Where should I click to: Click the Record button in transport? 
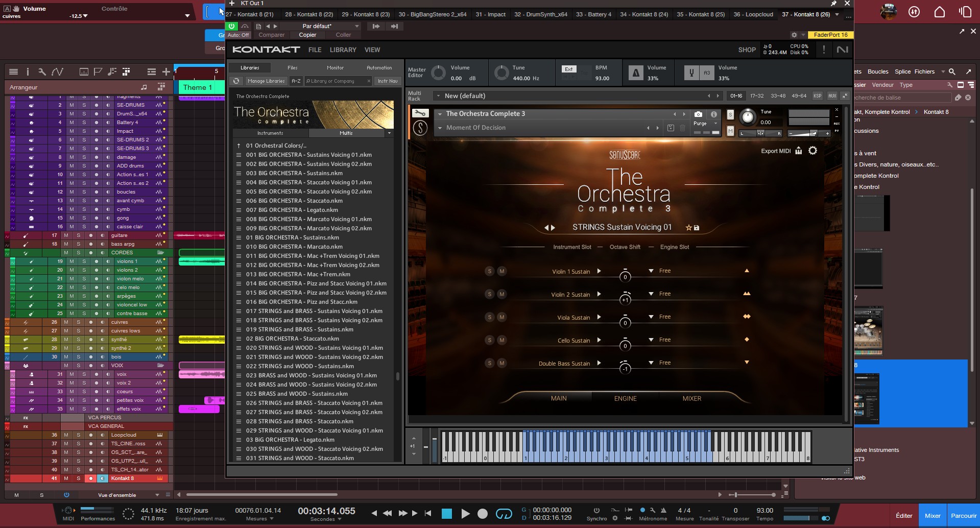(482, 514)
